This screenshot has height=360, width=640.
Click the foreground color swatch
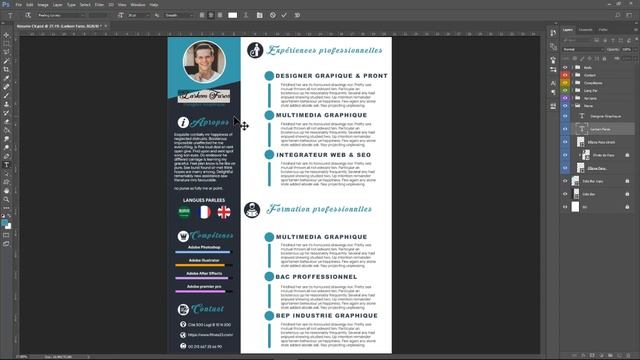coord(4,223)
